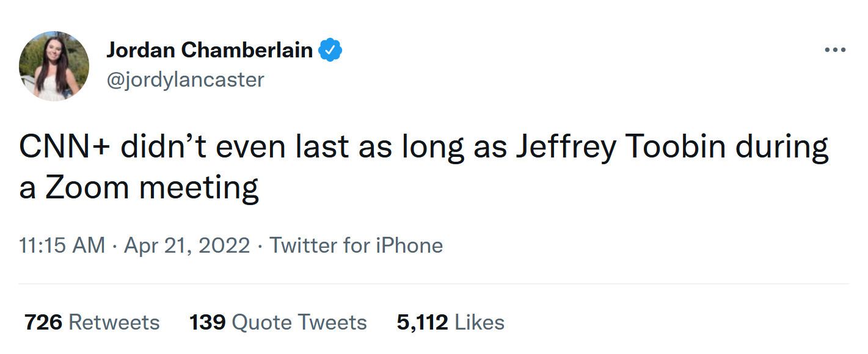The width and height of the screenshot is (868, 354).
Task: Open the Twitter for iPhone source link
Action: 356,245
